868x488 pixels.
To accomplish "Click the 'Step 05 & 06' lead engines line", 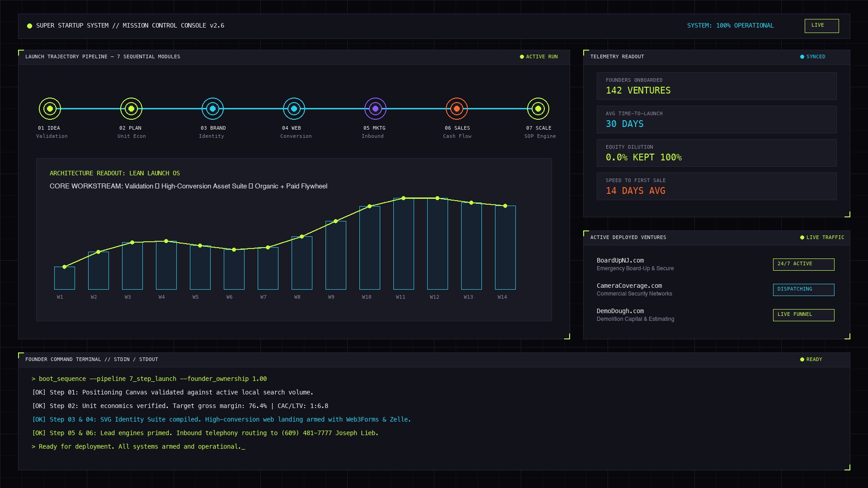I will coord(205,433).
